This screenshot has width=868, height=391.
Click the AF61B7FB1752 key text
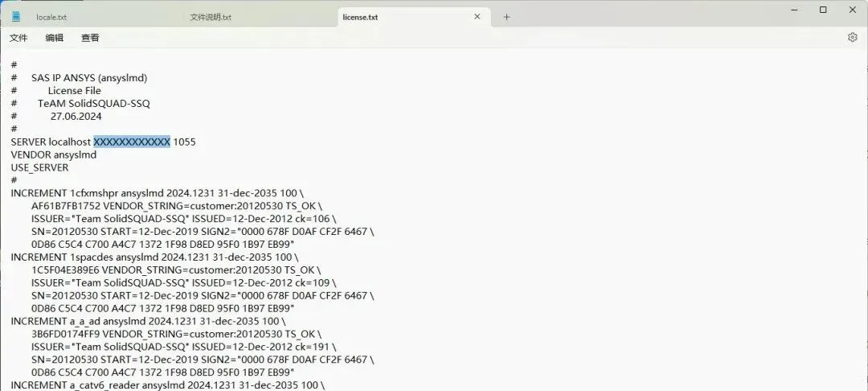pos(66,206)
